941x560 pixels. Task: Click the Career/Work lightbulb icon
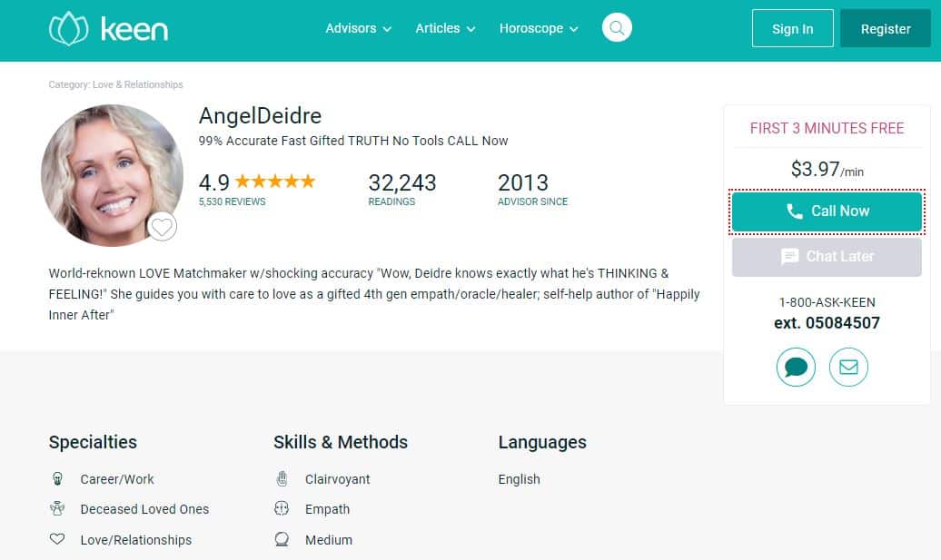[x=57, y=478]
